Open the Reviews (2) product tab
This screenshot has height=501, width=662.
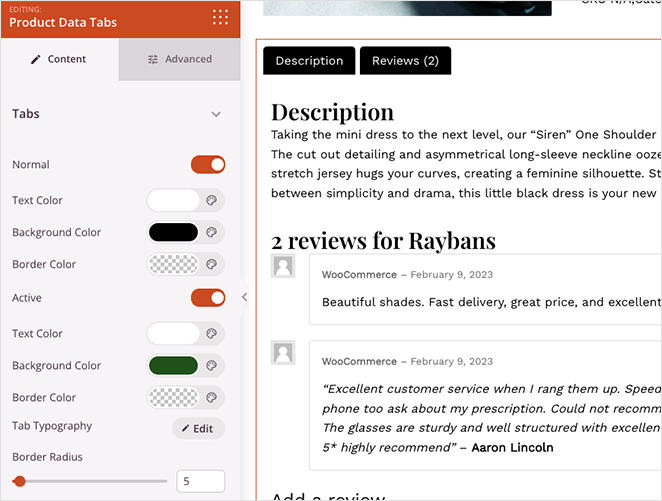405,61
